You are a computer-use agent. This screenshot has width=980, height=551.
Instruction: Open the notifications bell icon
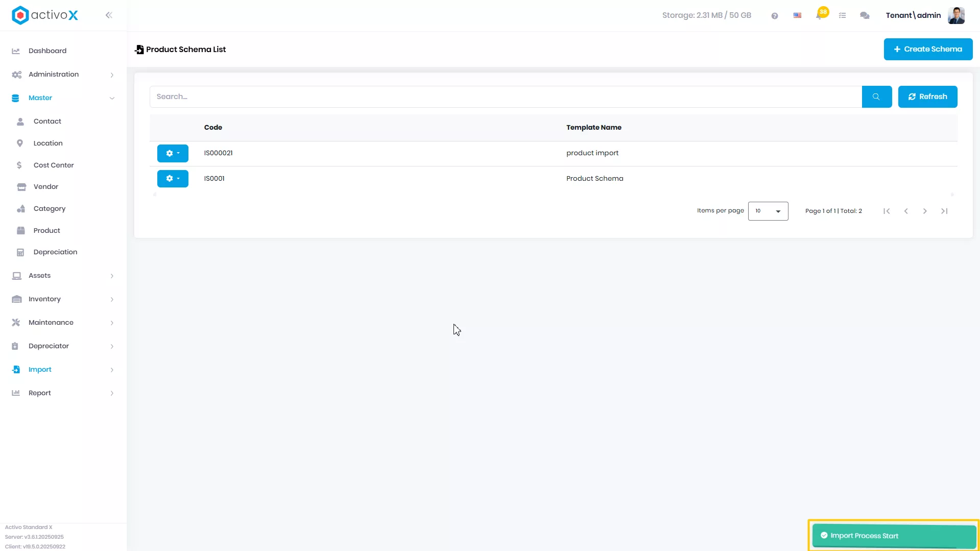tap(819, 15)
